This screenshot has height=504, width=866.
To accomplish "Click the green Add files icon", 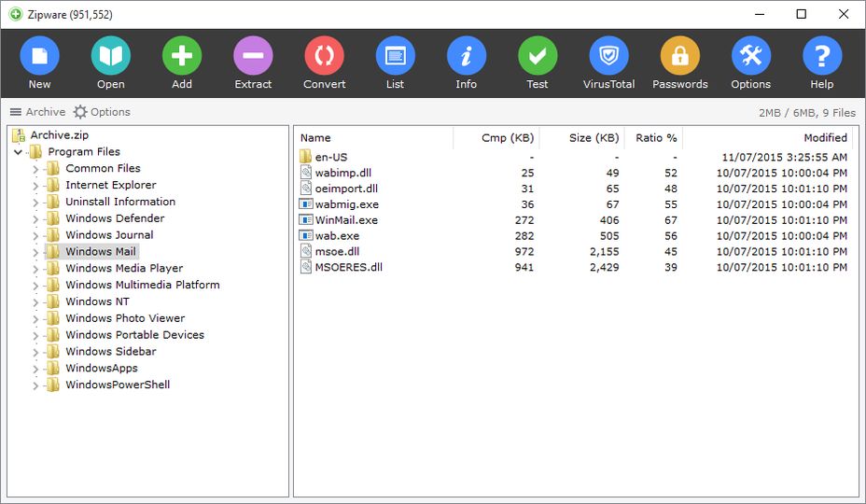I will [x=182, y=55].
